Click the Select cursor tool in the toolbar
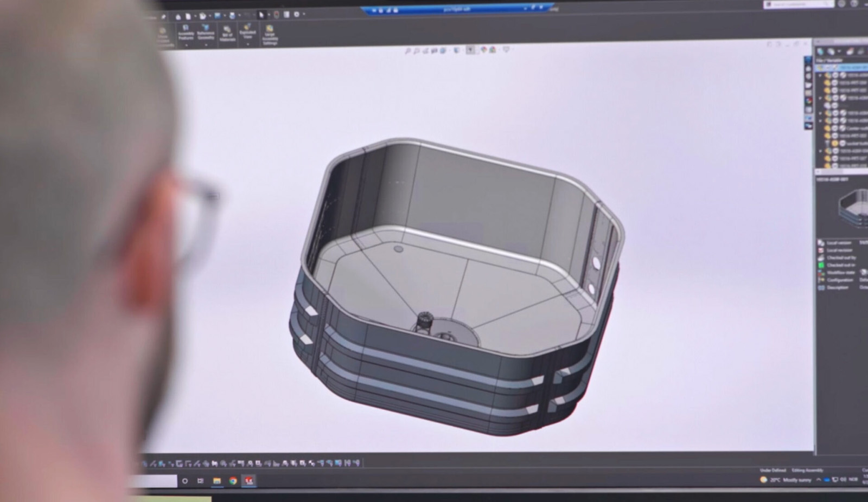Viewport: 868px width, 502px height. point(261,15)
